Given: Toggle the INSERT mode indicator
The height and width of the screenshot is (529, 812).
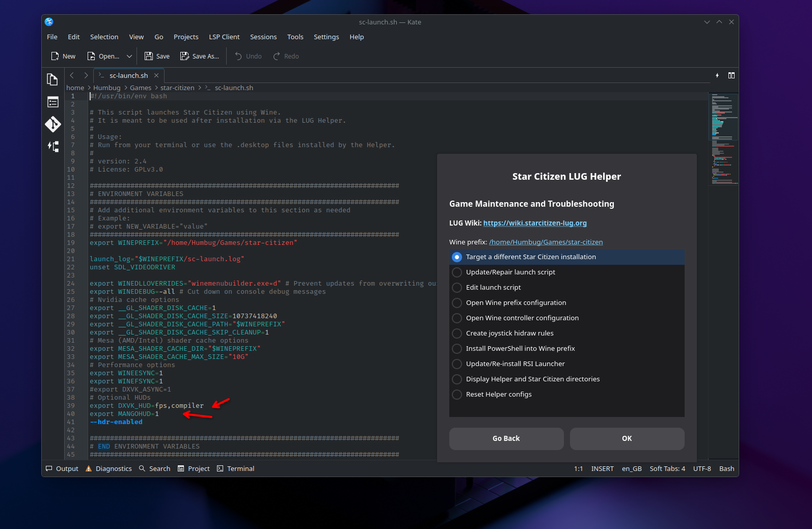Looking at the screenshot, I should click(603, 468).
